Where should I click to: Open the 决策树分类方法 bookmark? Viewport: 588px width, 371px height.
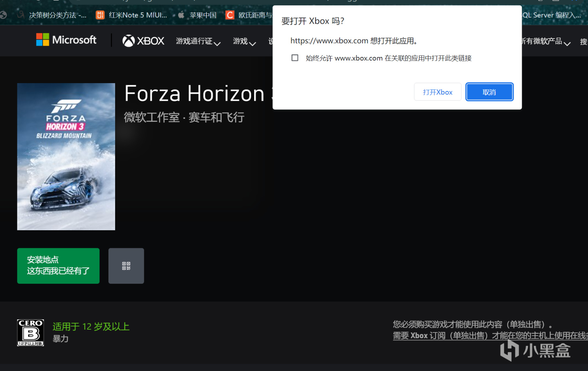pyautogui.click(x=52, y=15)
